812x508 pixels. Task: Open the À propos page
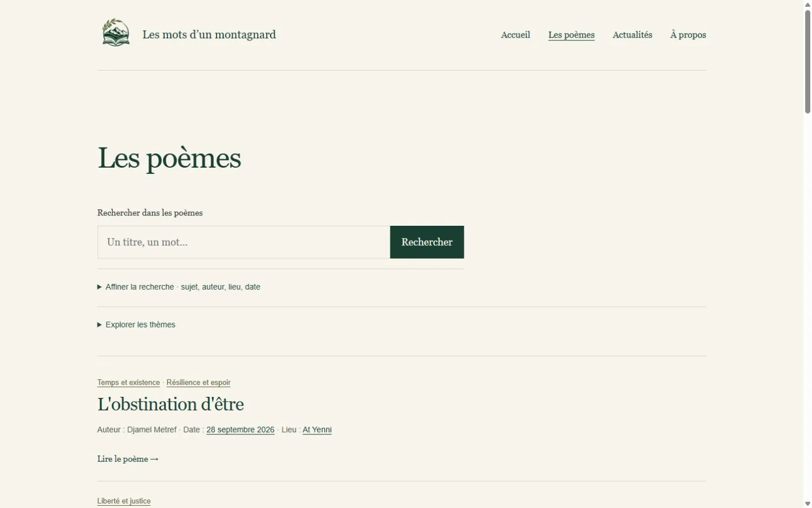(x=688, y=35)
